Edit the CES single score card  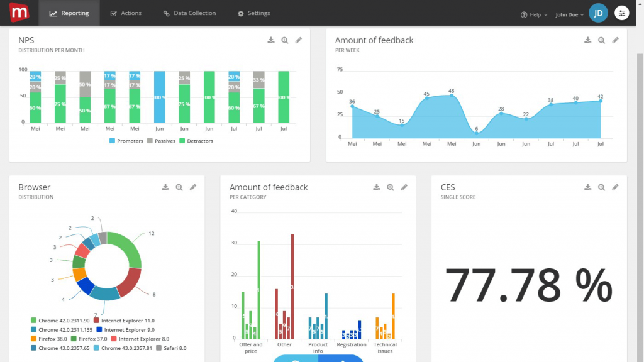coord(615,187)
